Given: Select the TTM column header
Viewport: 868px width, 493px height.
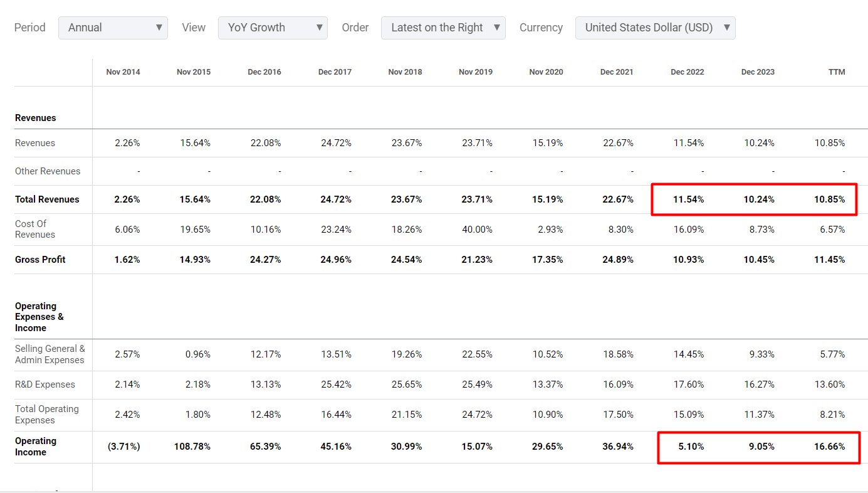Looking at the screenshot, I should 837,72.
